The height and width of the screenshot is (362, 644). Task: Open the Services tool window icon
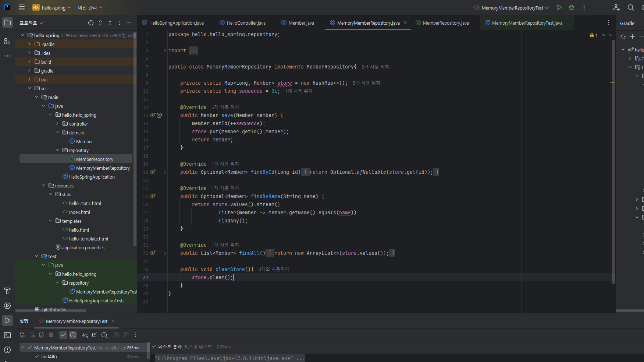7,306
